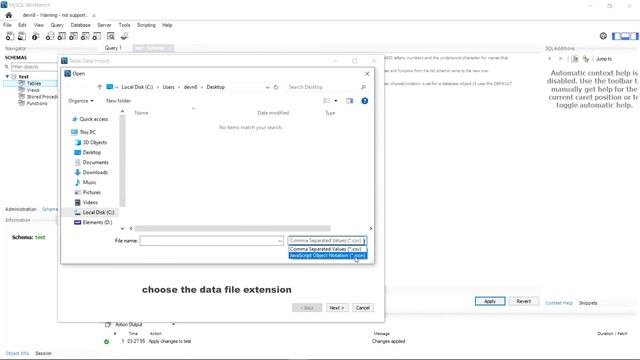Toggle the preview pane icon in Open dialog
The width and height of the screenshot is (640, 360).
[x=349, y=101]
